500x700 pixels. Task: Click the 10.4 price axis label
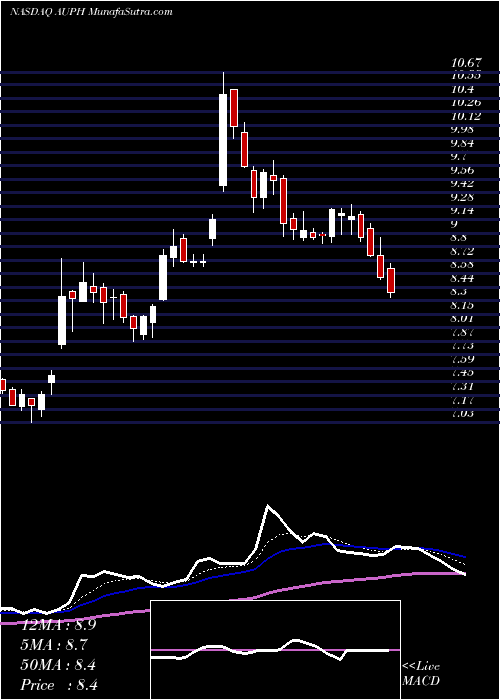click(x=463, y=90)
